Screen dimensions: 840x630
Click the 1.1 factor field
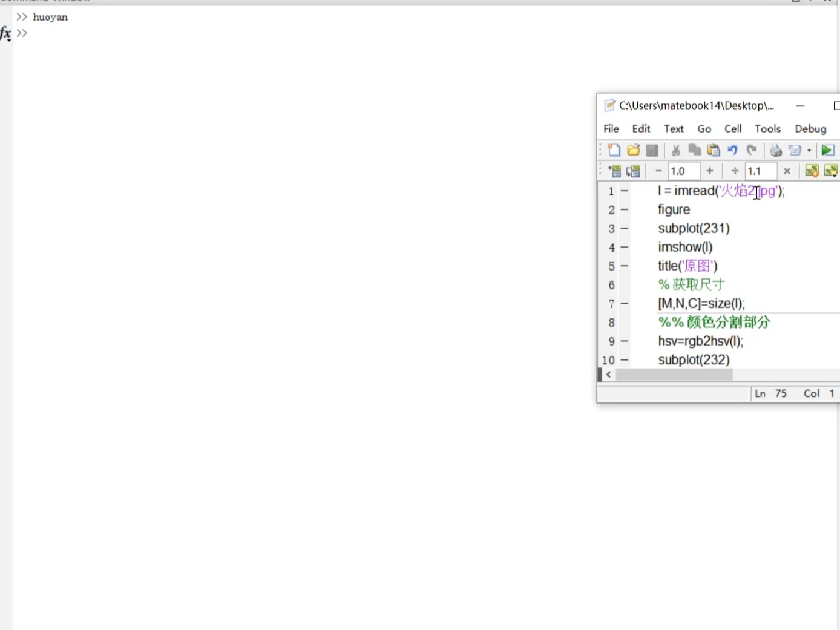761,171
